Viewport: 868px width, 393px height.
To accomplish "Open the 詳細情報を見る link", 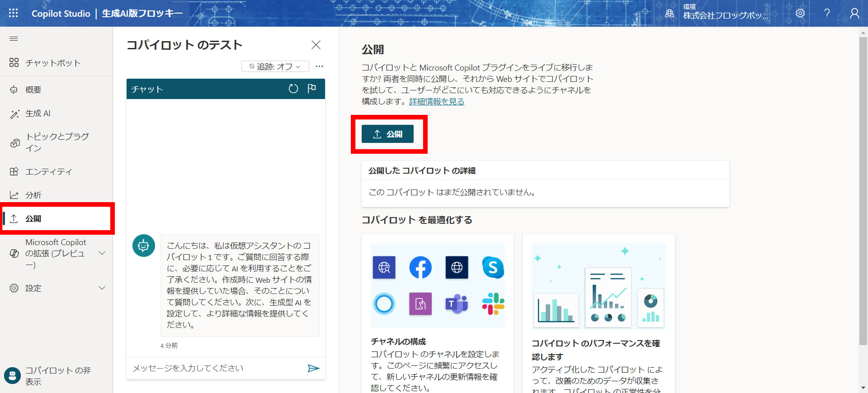I will click(x=437, y=101).
